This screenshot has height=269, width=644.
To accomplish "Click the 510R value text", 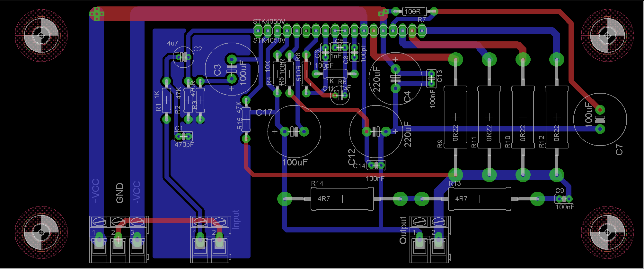I will [x=299, y=73].
